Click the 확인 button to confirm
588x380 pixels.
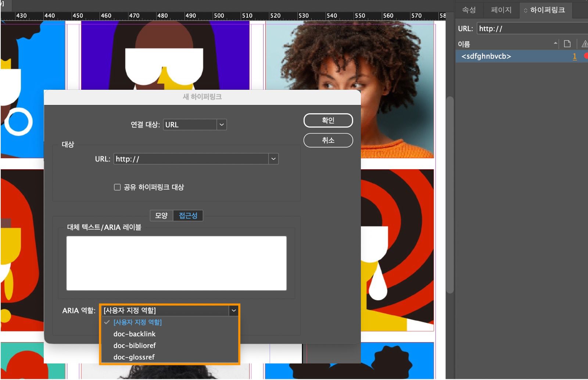[x=327, y=120]
